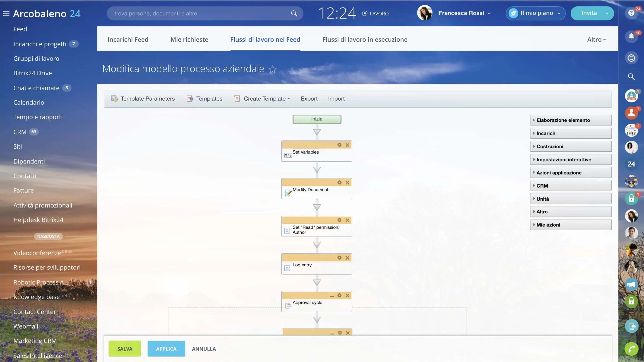Open CRM in the left menu

[20, 132]
